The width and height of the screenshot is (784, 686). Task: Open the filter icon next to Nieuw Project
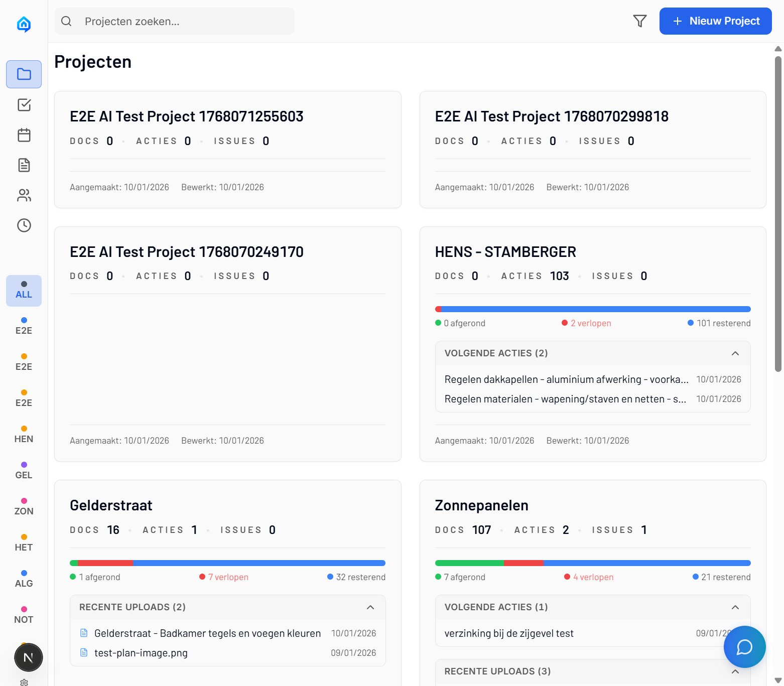click(x=639, y=21)
